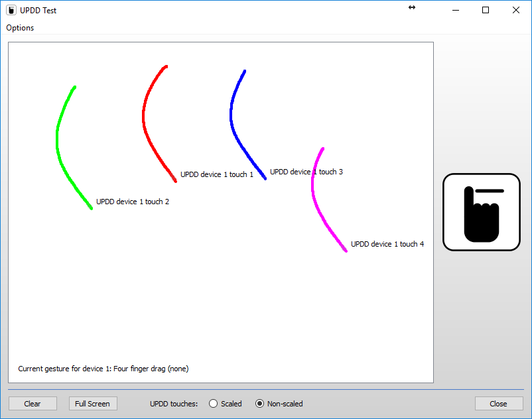Image resolution: width=532 pixels, height=419 pixels.
Task: Click the Full Screen button
Action: pos(93,403)
